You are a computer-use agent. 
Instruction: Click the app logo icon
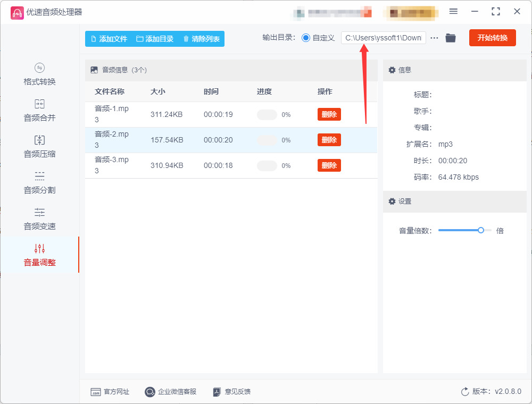coord(17,13)
